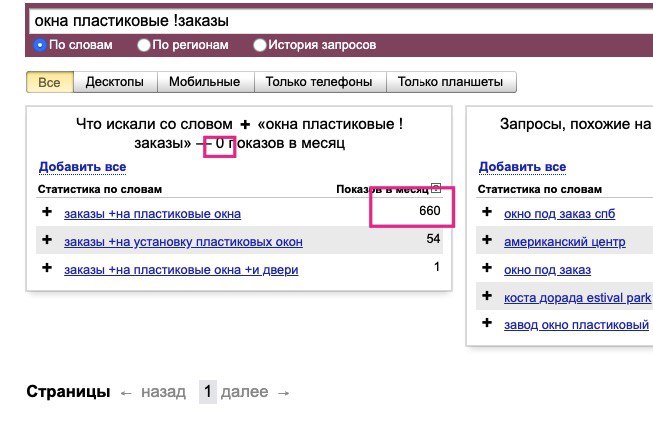The image size is (653, 428).
Task: Switch to 'Десктопы' tab
Action: [115, 82]
